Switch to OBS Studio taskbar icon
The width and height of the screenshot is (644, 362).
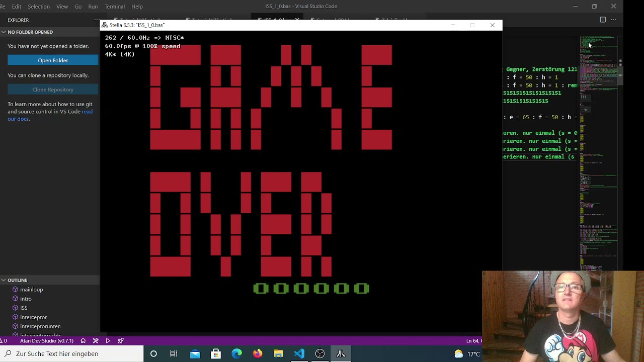(320, 354)
